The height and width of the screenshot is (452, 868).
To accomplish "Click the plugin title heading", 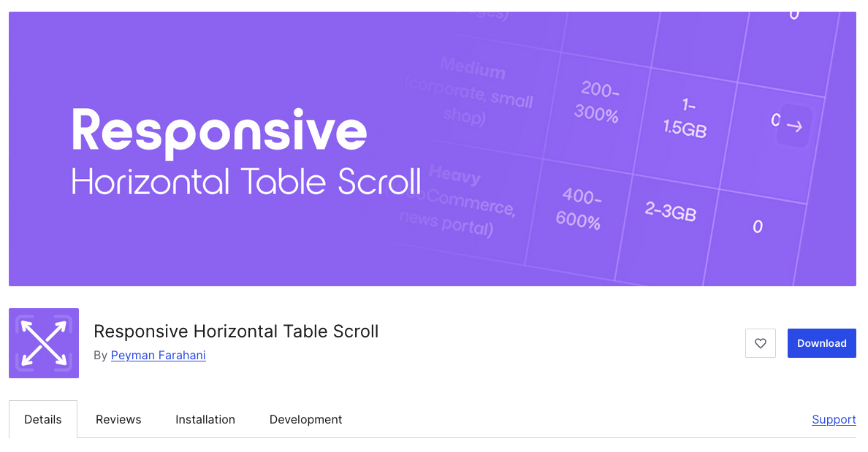I will click(x=236, y=331).
